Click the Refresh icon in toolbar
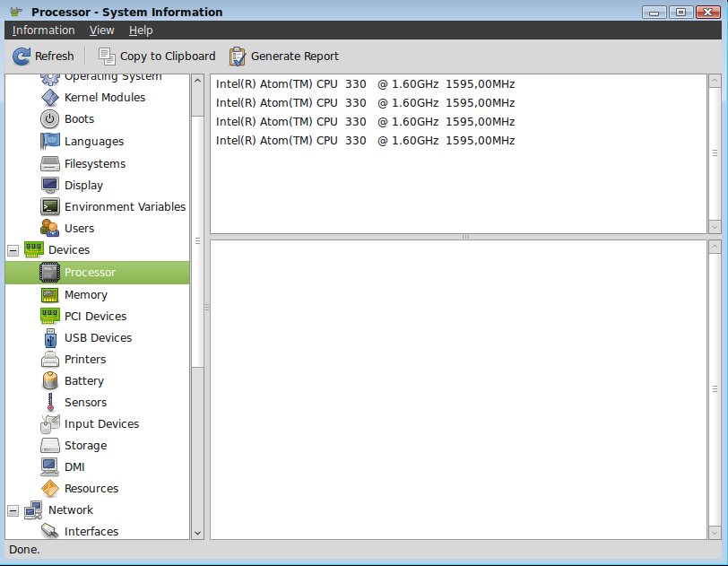The height and width of the screenshot is (566, 728). (22, 57)
